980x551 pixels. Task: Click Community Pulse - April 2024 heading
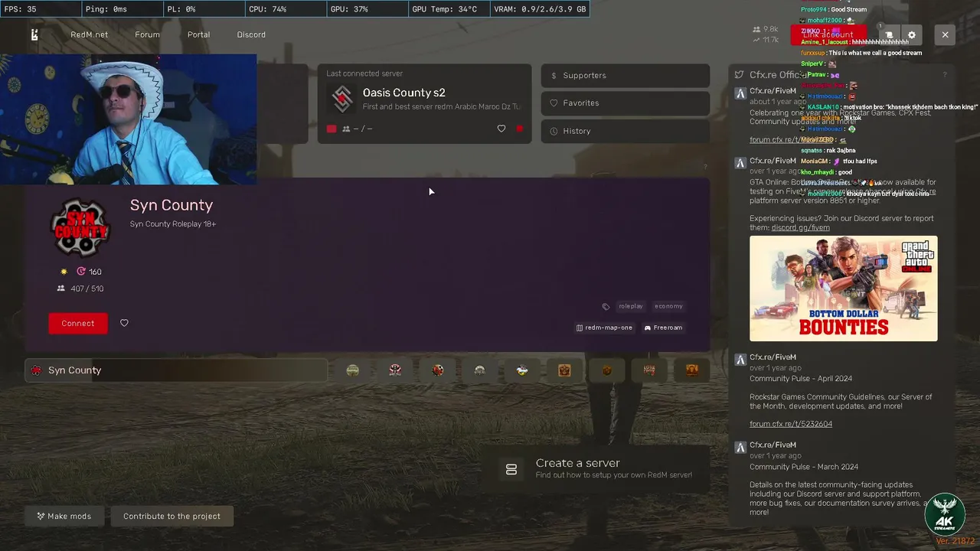[x=801, y=379]
